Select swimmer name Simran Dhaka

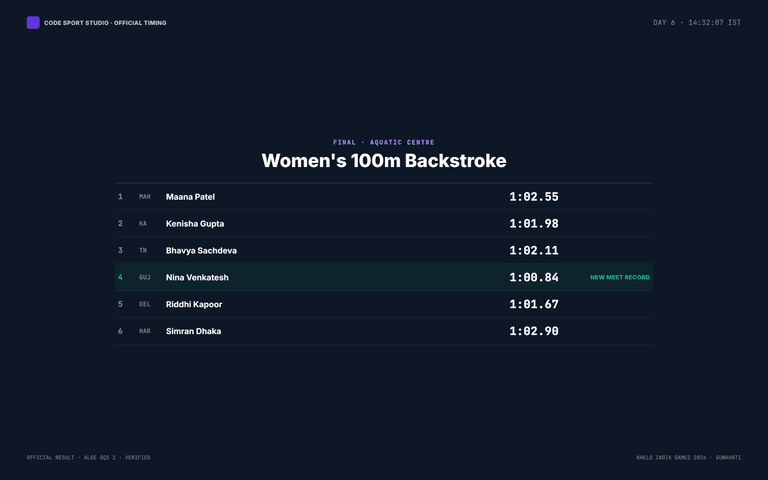point(193,332)
